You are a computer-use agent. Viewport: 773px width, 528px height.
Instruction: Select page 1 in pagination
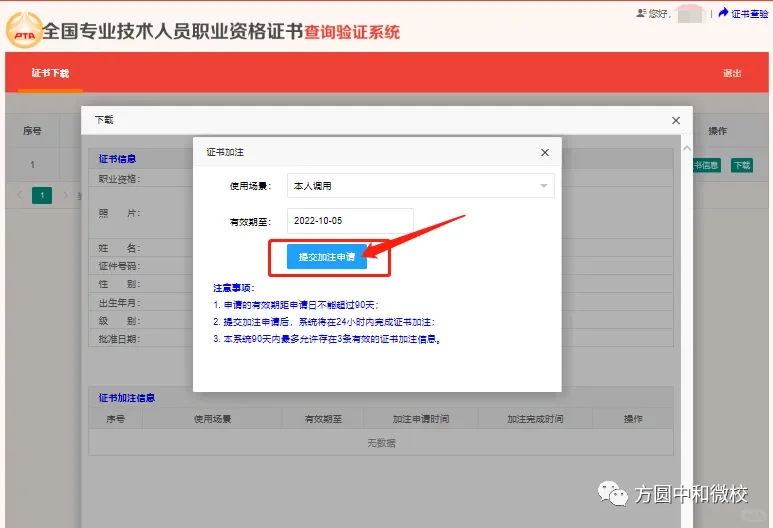pos(42,195)
